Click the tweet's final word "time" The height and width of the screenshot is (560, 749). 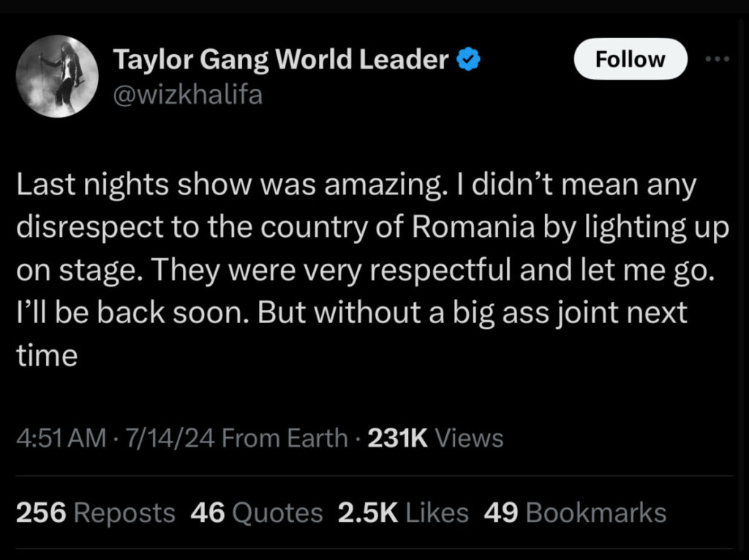[x=46, y=355]
